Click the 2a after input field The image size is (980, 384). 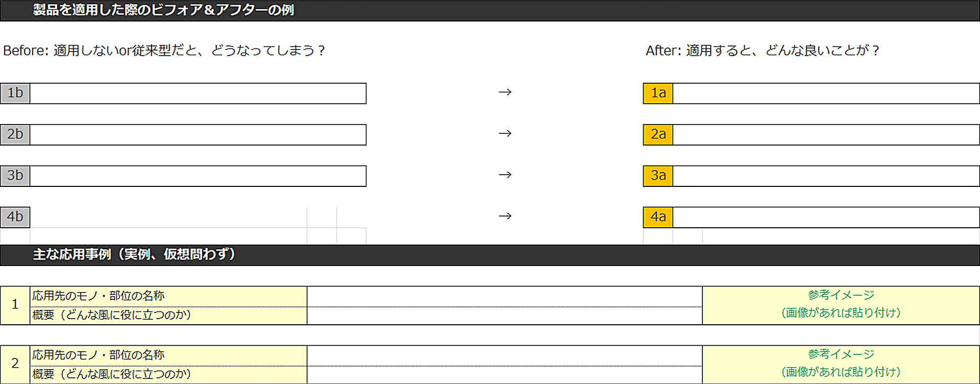pos(826,135)
